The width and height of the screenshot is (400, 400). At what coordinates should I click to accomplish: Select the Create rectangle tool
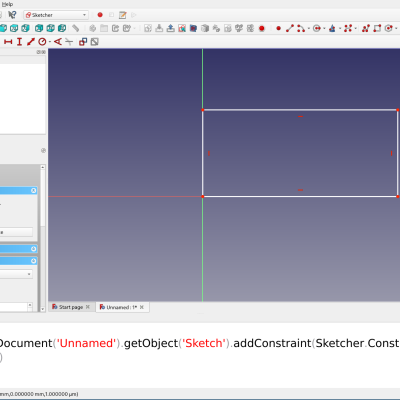coord(377,28)
